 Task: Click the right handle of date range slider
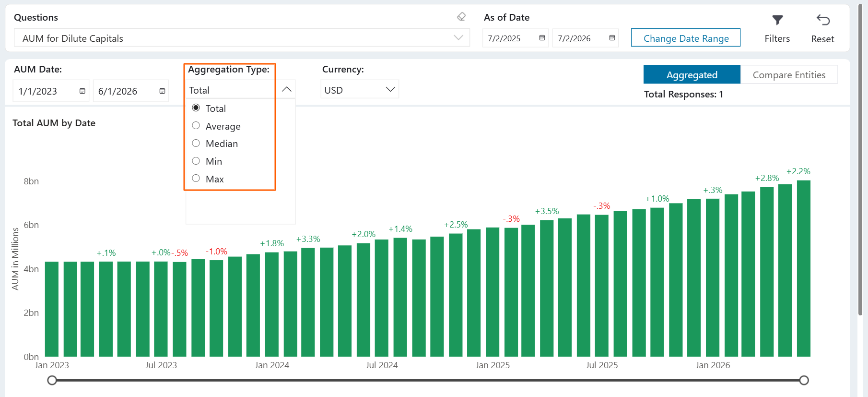[x=804, y=380]
